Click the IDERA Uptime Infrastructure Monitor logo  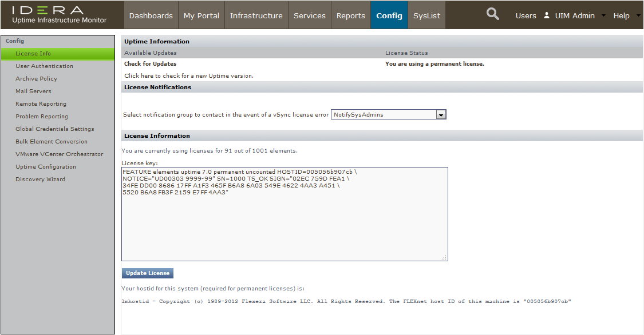59,14
